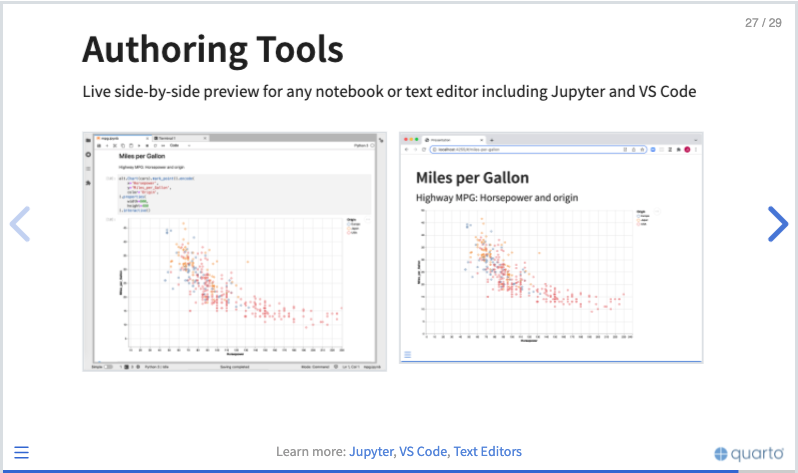Click the localhost address bar in preview
798x473 pixels.
[x=538, y=150]
